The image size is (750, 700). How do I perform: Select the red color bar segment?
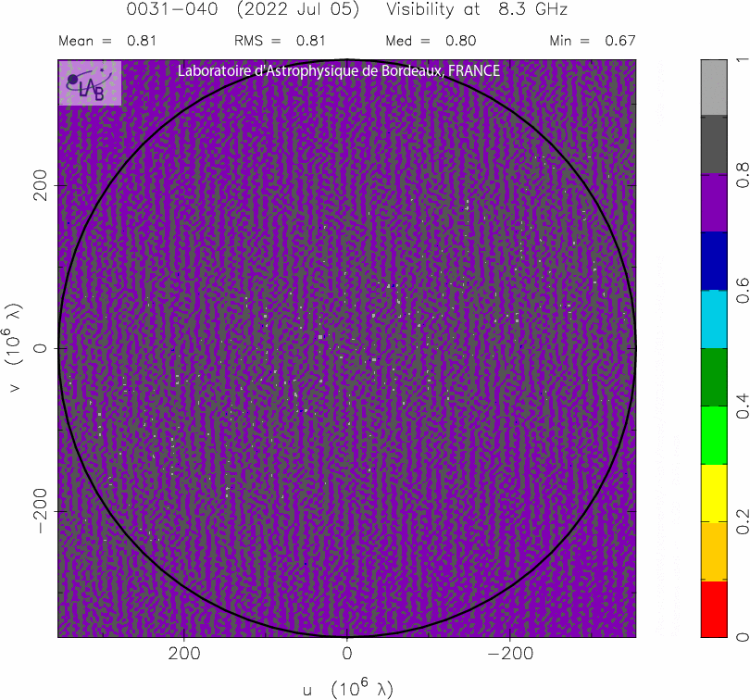point(714,608)
